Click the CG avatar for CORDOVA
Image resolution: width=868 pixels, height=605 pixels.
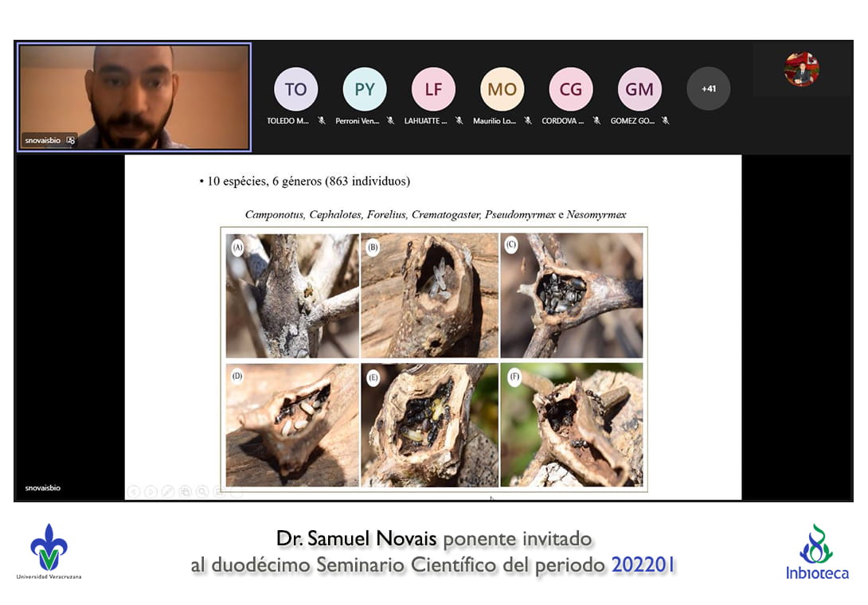click(570, 89)
